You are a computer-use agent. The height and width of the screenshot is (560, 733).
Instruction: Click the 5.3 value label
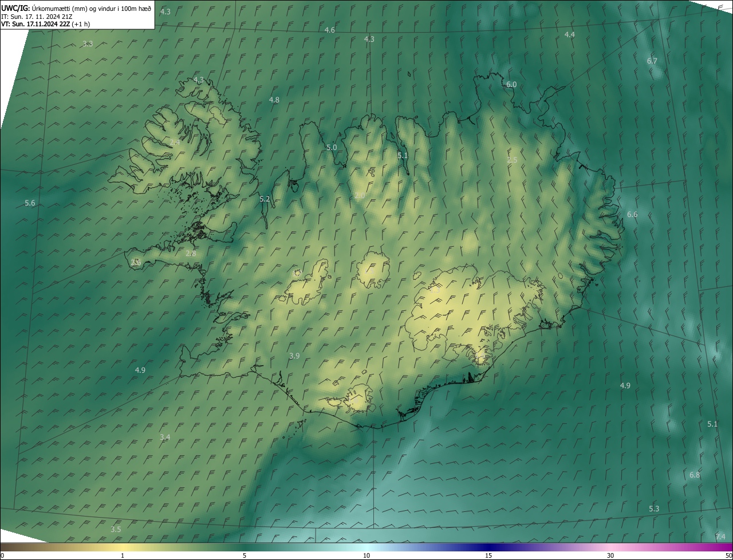coord(654,509)
